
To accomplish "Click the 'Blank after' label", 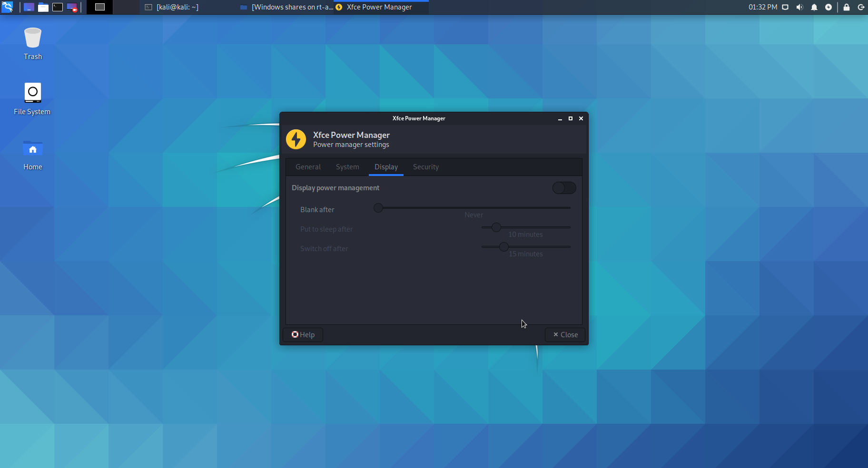I will [317, 210].
